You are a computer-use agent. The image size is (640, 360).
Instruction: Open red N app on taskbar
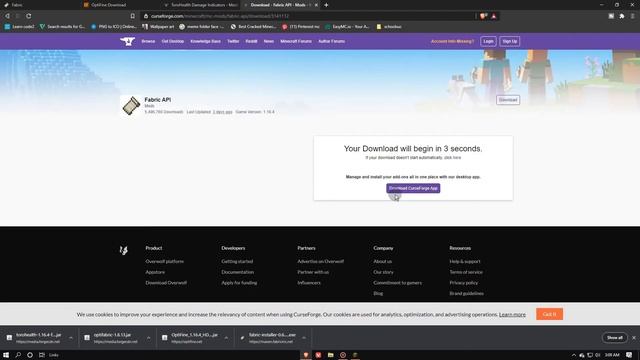pos(318,355)
